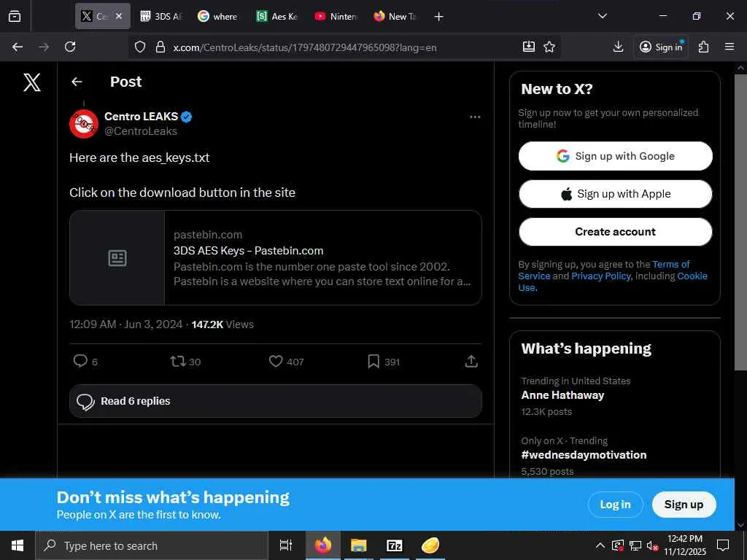
Task: Open Task View on the taskbar
Action: point(285,545)
